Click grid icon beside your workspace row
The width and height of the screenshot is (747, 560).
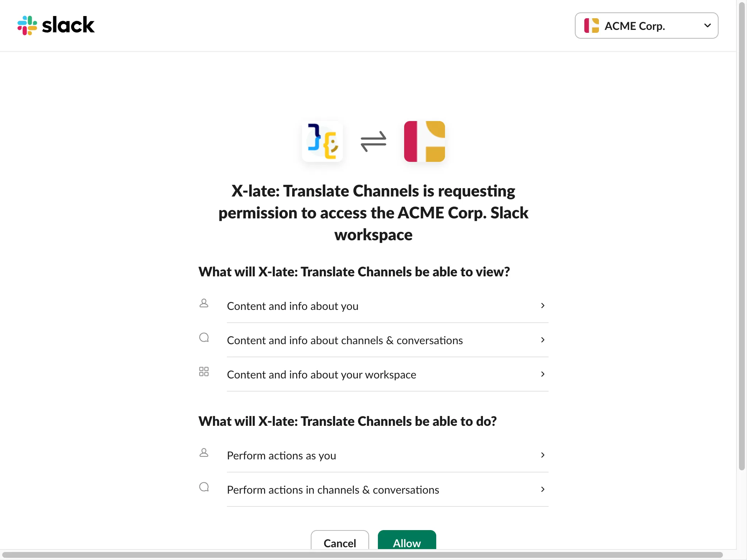204,372
